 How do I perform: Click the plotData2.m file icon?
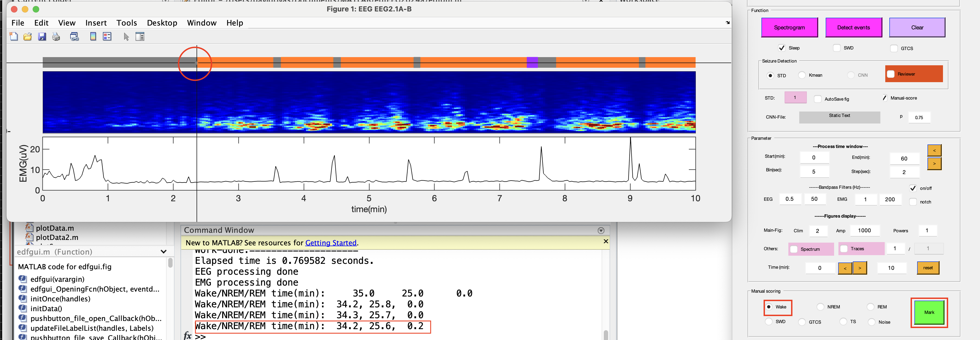(29, 237)
